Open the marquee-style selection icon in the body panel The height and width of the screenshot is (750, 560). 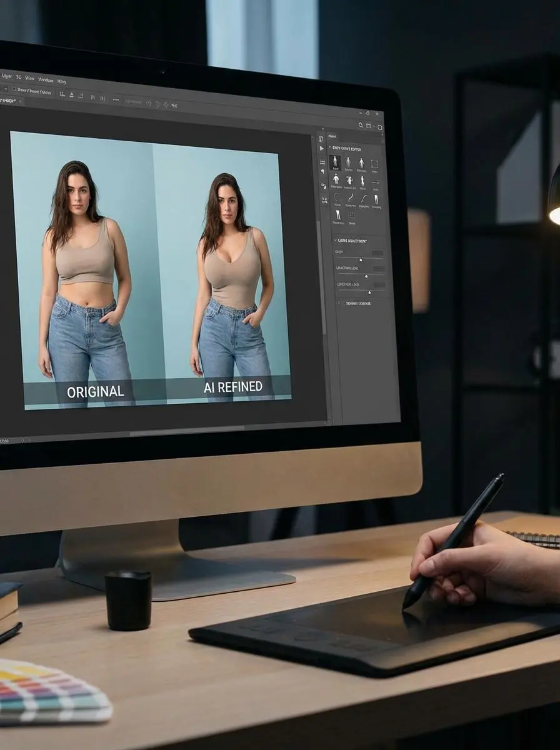[374, 163]
